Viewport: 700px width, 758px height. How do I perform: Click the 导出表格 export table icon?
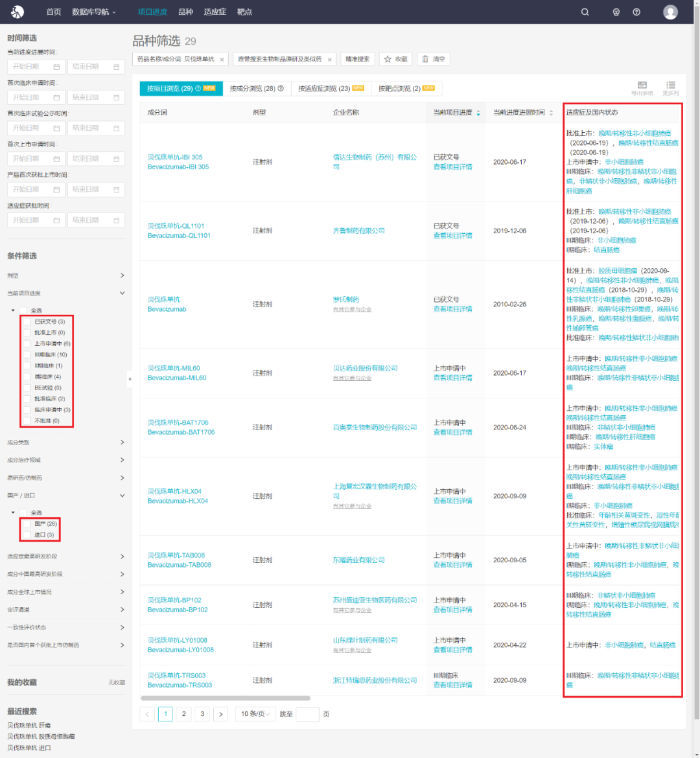pos(642,88)
